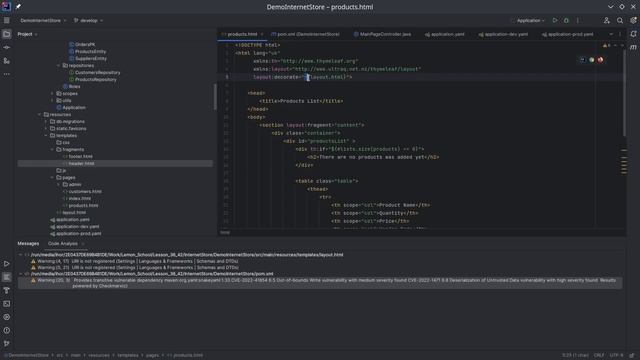Run the Application configuration
This screenshot has width=640, height=360.
(x=555, y=20)
